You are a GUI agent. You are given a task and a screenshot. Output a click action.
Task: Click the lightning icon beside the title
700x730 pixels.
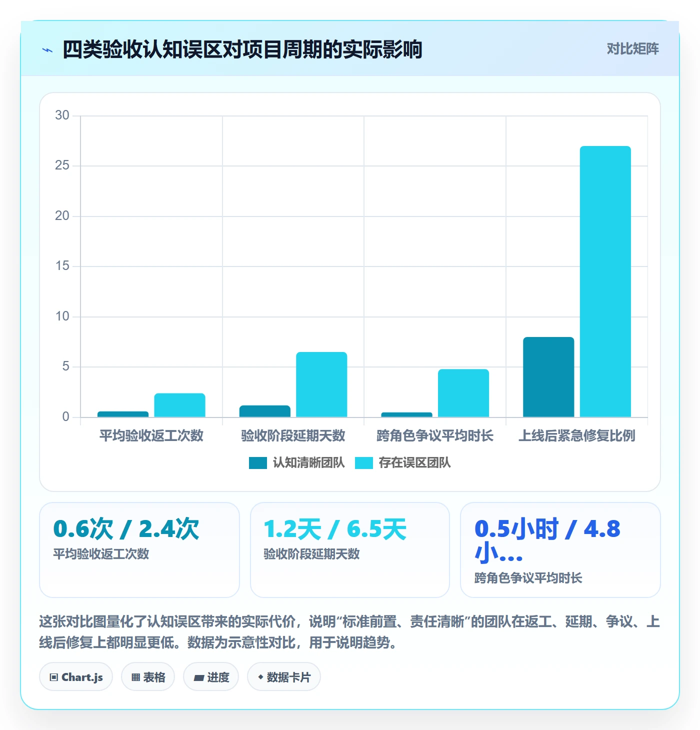[47, 50]
